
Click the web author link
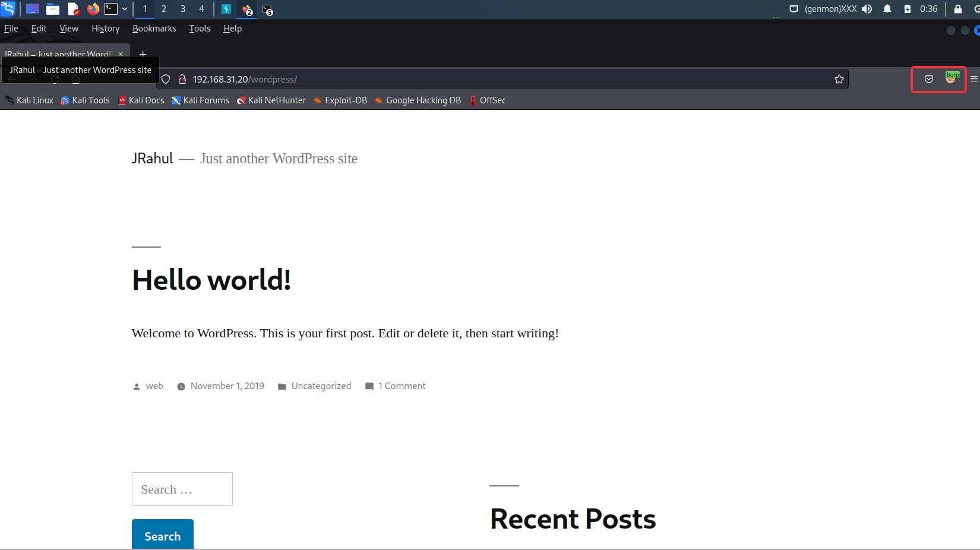pos(154,386)
